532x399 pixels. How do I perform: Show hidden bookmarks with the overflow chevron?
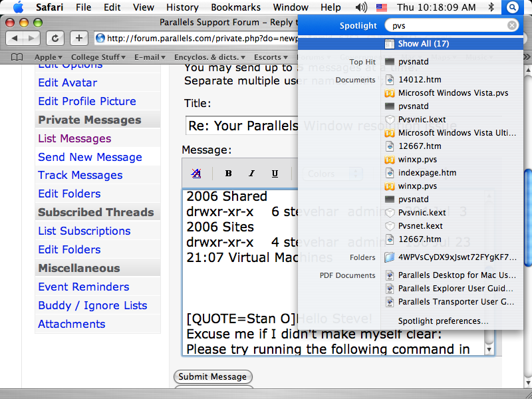click(527, 57)
